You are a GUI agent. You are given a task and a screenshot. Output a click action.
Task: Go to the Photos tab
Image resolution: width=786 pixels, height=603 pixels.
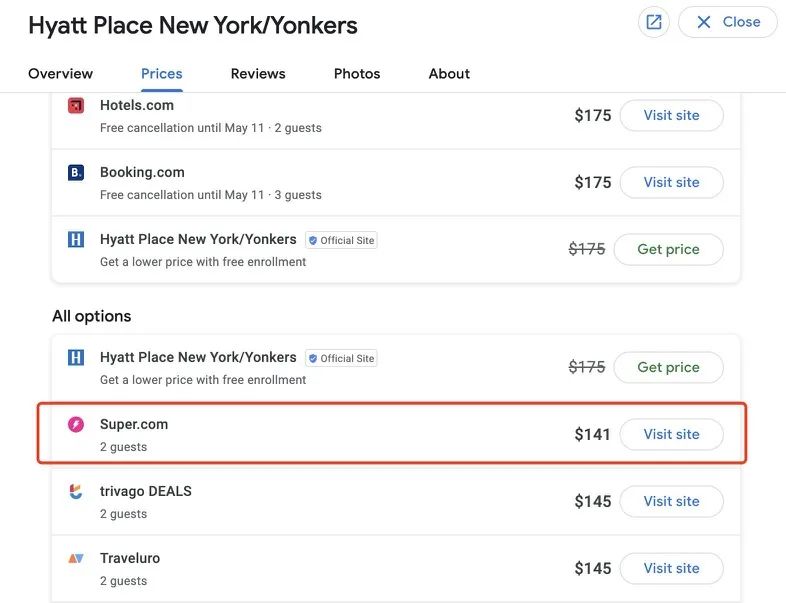coord(357,74)
